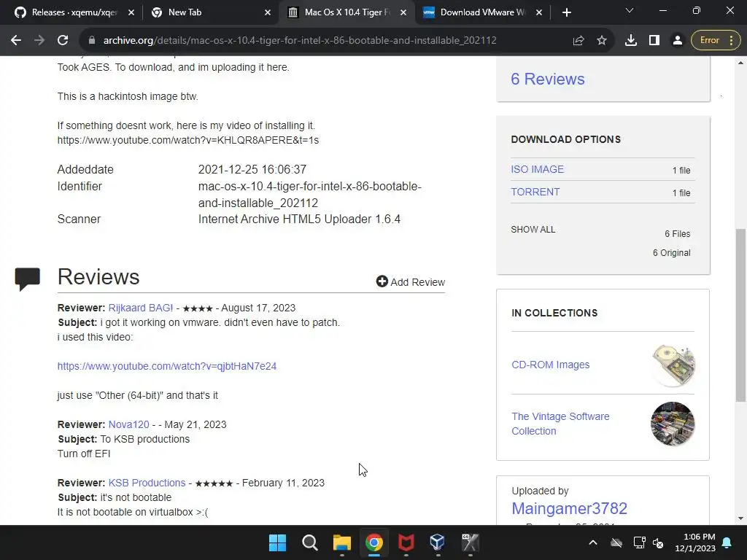Open VirtualBox from the taskbar

click(x=438, y=542)
